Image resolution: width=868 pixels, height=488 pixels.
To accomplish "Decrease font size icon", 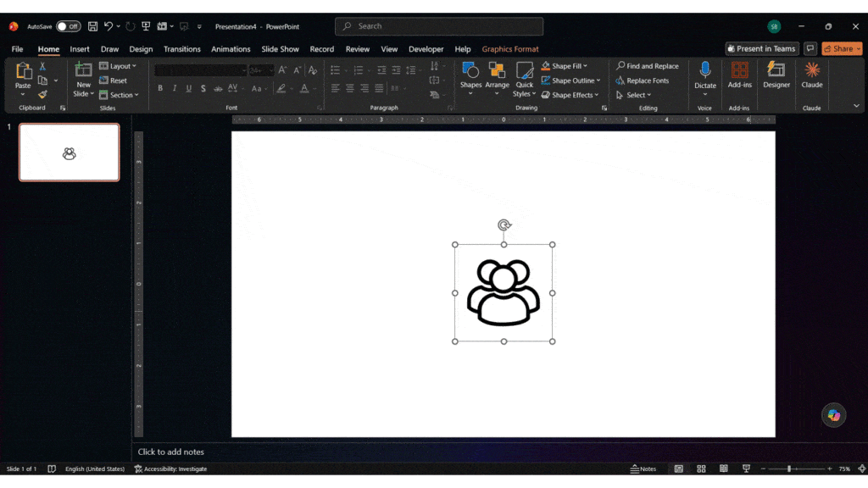I will point(297,70).
